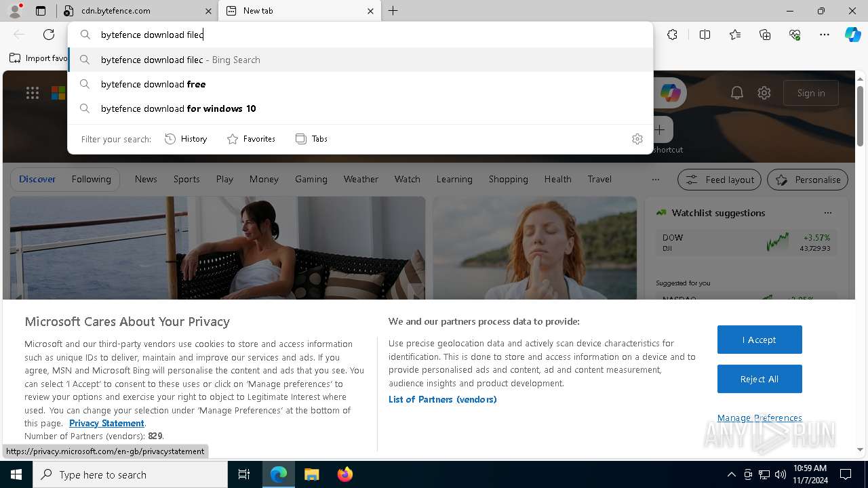868x488 pixels.
Task: Refresh the page with reload icon
Action: coord(49,35)
